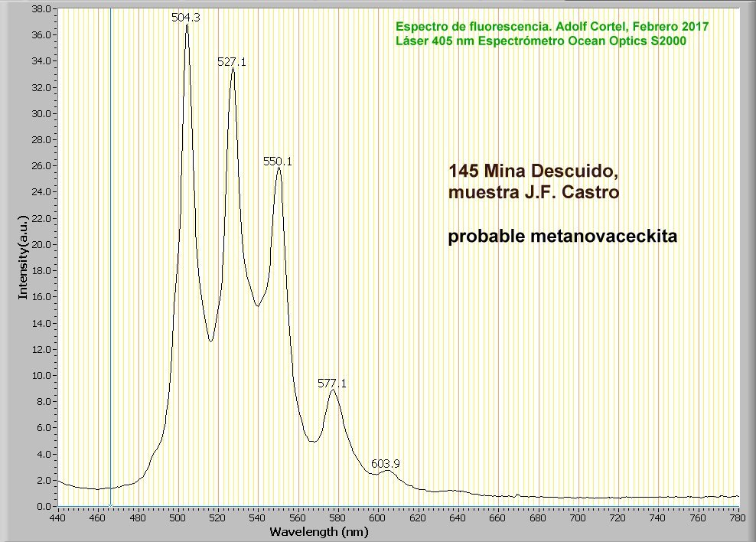Click the 640 wavelength tick label
The height and width of the screenshot is (542, 756).
tap(458, 518)
